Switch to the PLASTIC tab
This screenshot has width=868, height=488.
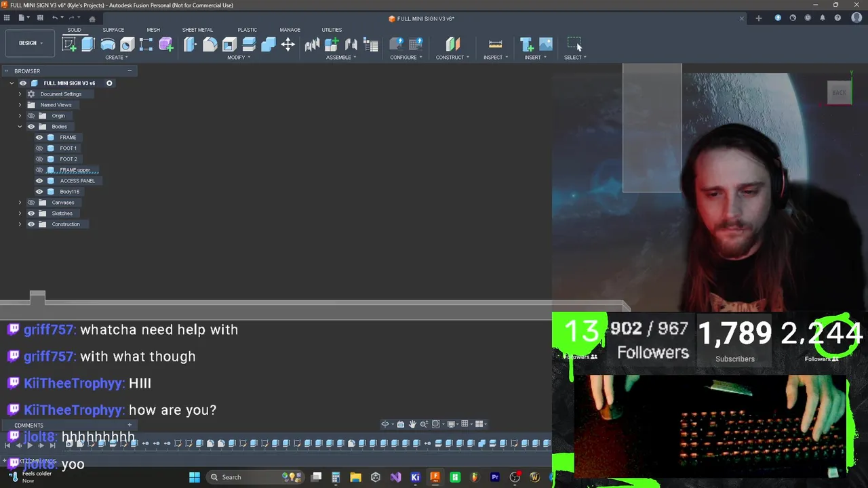[248, 30]
